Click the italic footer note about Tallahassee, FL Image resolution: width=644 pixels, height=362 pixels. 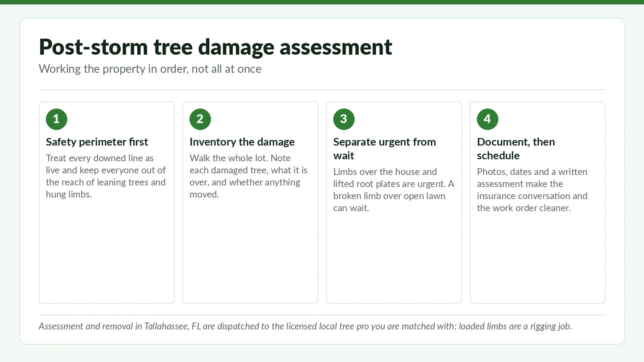[305, 326]
